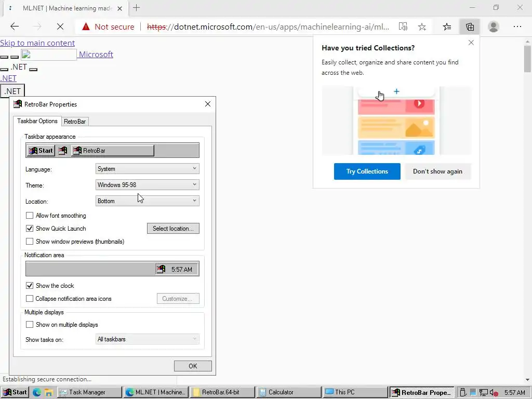The height and width of the screenshot is (399, 532).
Task: Click the browser address bar URL
Action: coord(268,26)
